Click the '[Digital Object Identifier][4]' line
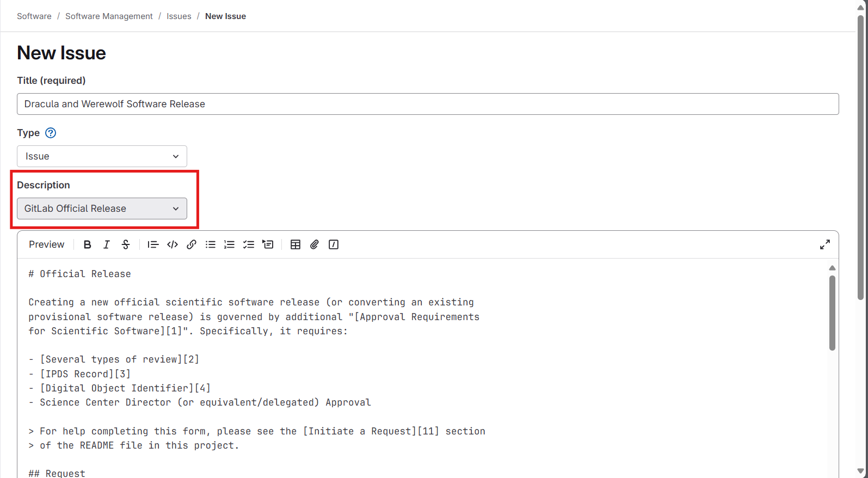The width and height of the screenshot is (868, 478). pyautogui.click(x=119, y=388)
